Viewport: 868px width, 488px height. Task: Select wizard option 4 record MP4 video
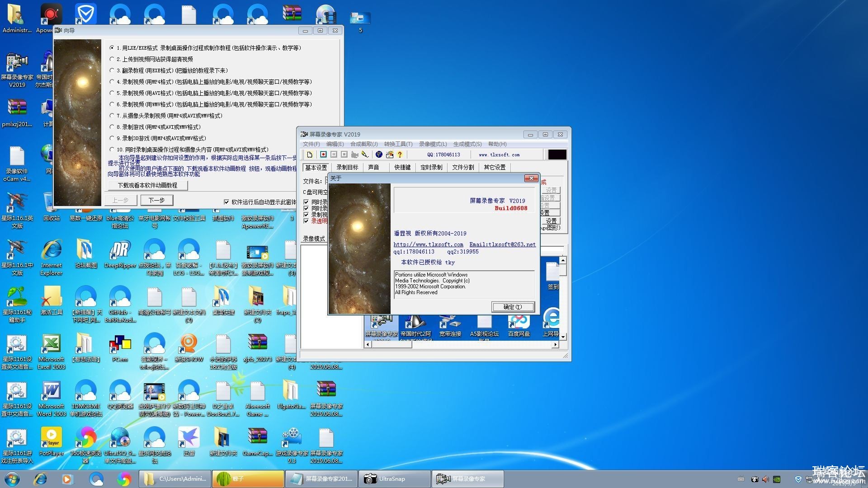pyautogui.click(x=211, y=82)
